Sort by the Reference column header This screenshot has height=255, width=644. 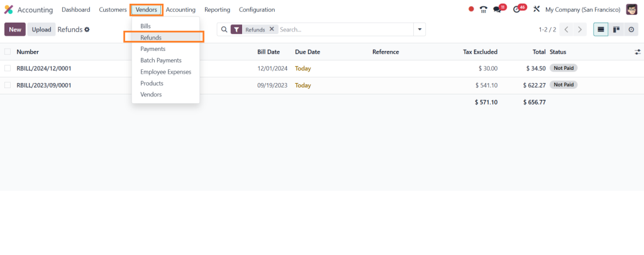[386, 52]
